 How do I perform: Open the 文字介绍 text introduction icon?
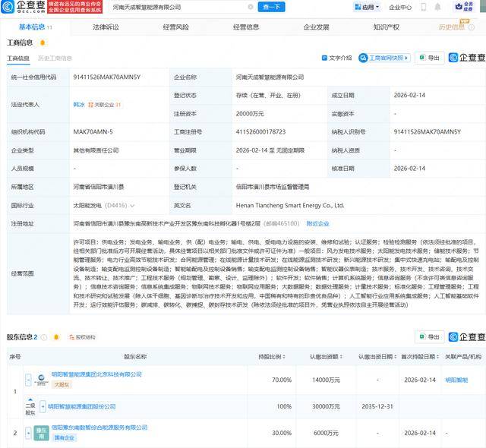[x=336, y=58]
